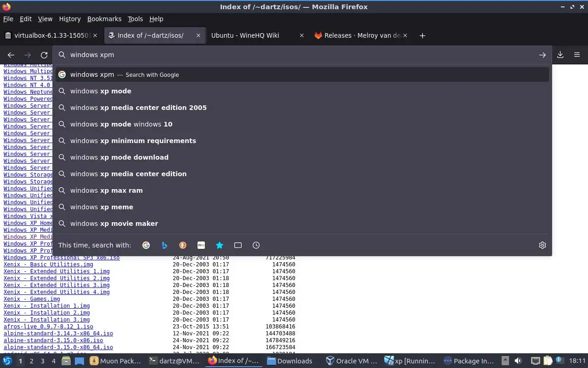Viewport: 588px width, 368px height.
Task: Click the Google search engine shortcut icon
Action: tap(146, 245)
